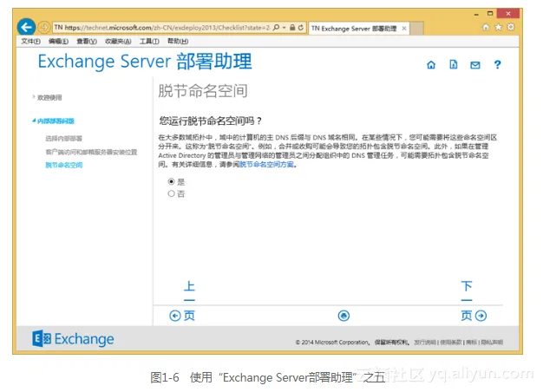Expand the 欢迎使用 sidebar section

(47, 97)
